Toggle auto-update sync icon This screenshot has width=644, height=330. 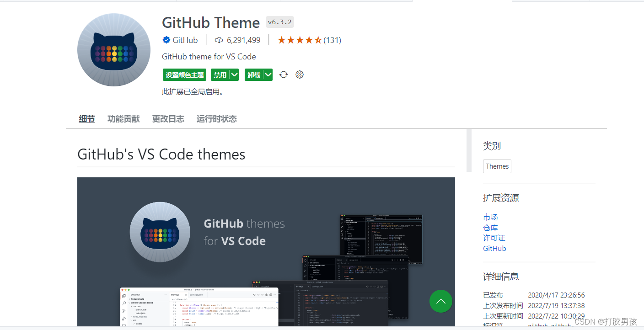coord(284,75)
